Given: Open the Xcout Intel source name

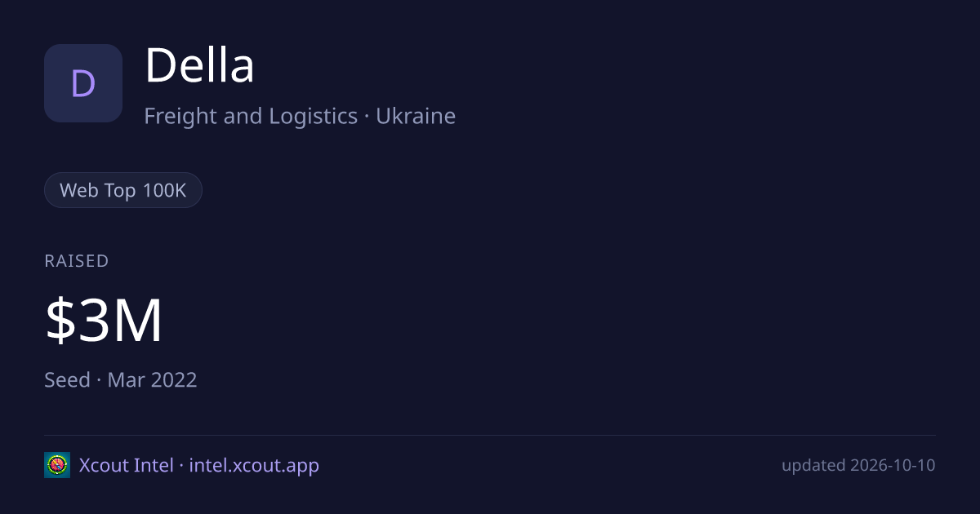Looking at the screenshot, I should (127, 465).
